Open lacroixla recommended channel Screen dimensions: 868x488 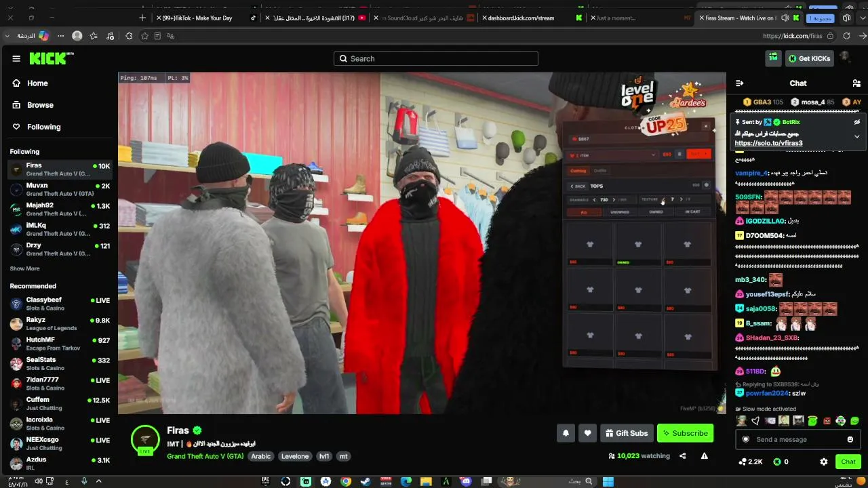point(60,424)
